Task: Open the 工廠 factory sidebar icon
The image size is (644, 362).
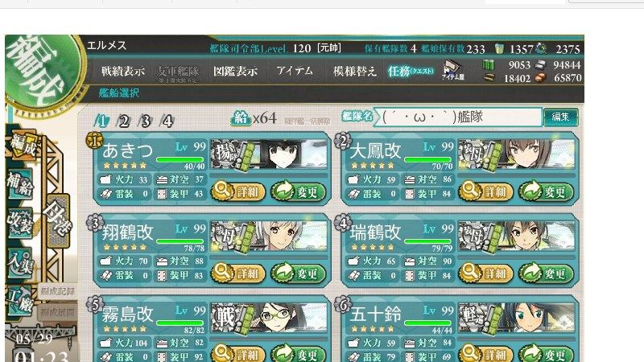Action: [x=19, y=302]
